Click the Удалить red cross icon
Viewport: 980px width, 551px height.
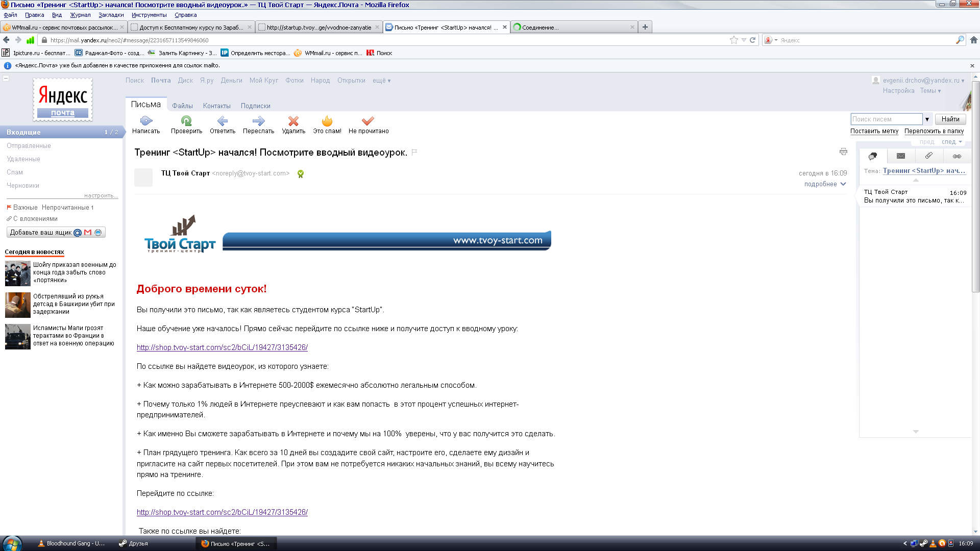tap(293, 121)
